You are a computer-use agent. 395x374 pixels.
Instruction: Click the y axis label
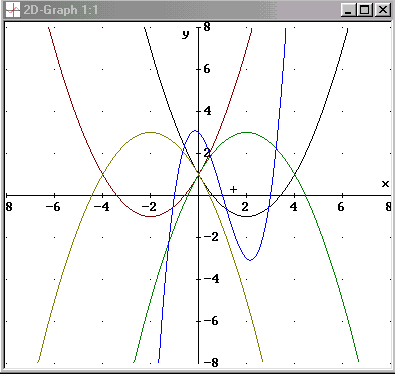[x=186, y=34]
